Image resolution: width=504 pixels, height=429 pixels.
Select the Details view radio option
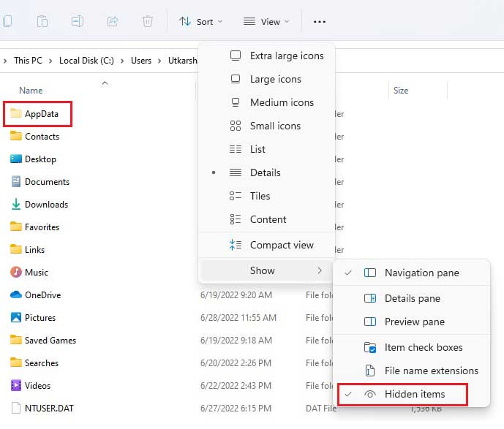click(267, 172)
